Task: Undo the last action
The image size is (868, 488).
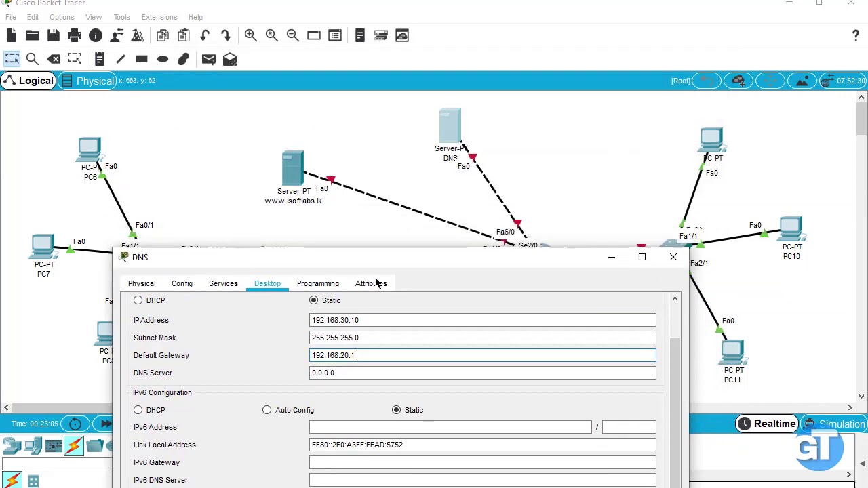Action: point(205,35)
